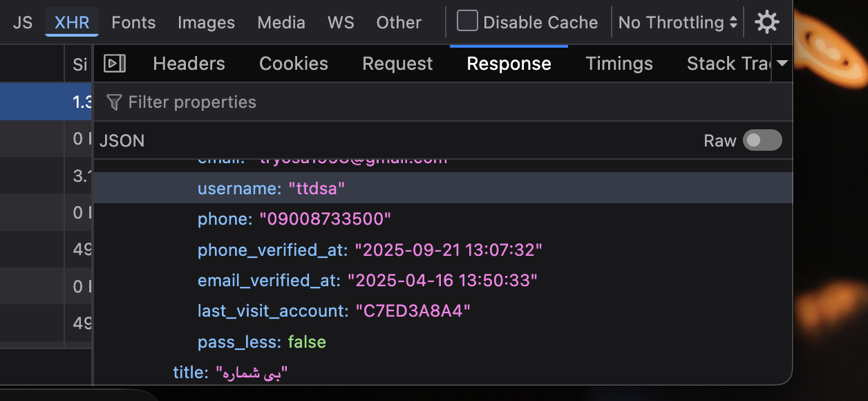Image resolution: width=868 pixels, height=401 pixels.
Task: Select the Other filter
Action: coord(399,22)
